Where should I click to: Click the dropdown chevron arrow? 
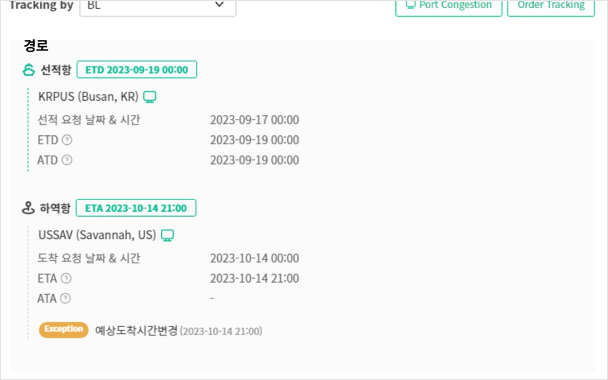tap(219, 5)
